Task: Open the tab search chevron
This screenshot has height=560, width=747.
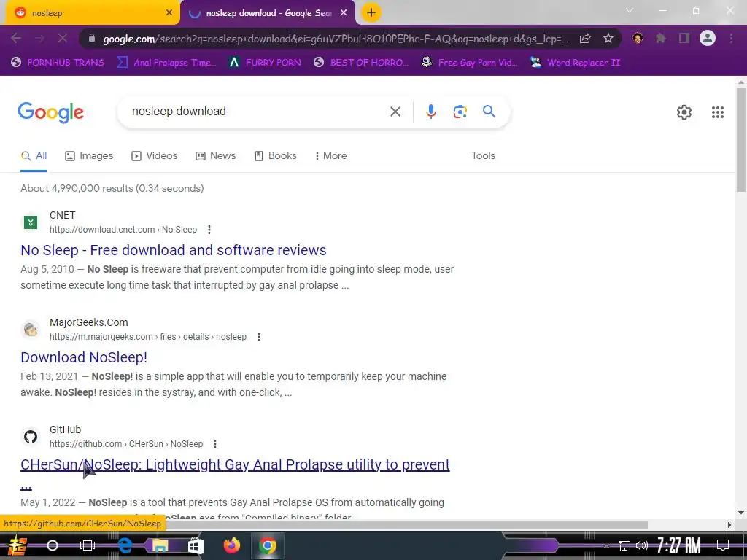Action: tap(630, 10)
